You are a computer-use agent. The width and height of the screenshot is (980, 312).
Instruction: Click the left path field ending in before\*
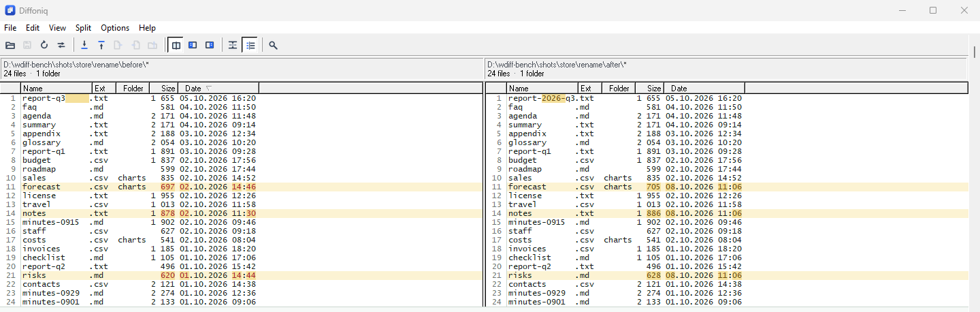pyautogui.click(x=241, y=64)
